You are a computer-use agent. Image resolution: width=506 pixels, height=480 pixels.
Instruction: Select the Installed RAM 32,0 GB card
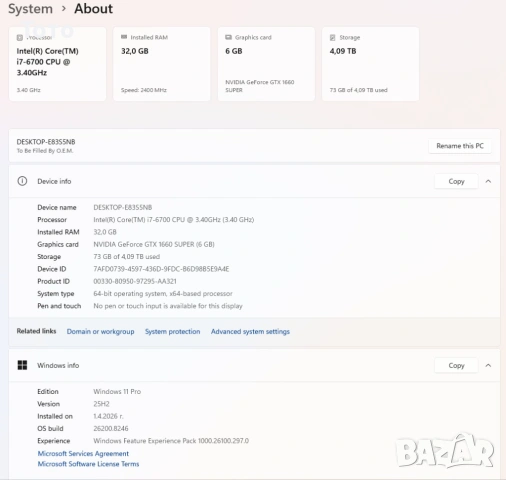point(162,64)
